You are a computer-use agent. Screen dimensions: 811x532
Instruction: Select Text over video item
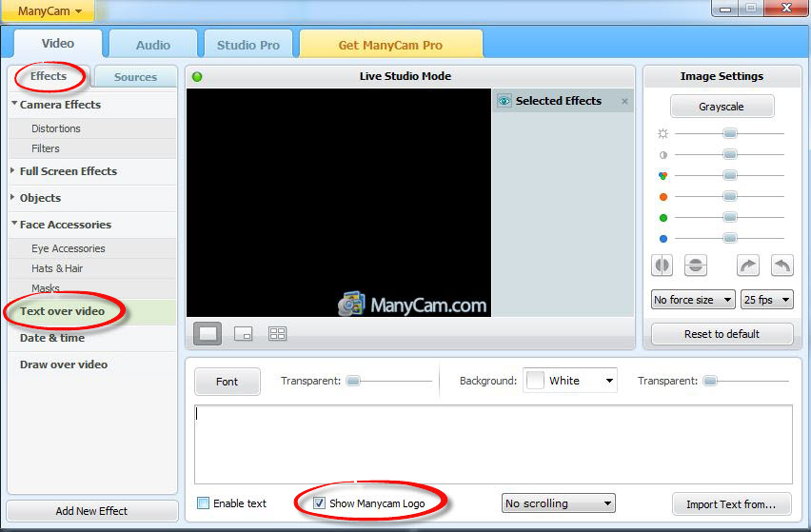point(92,311)
